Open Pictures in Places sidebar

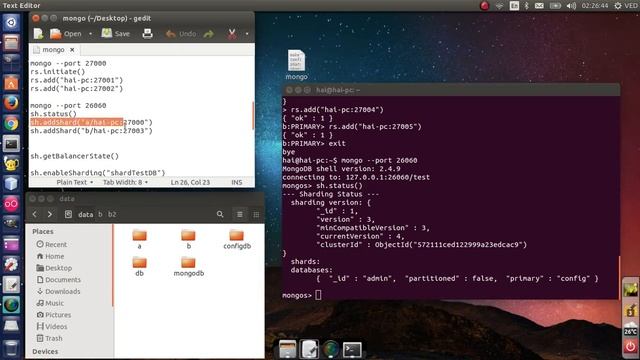pyautogui.click(x=53, y=315)
